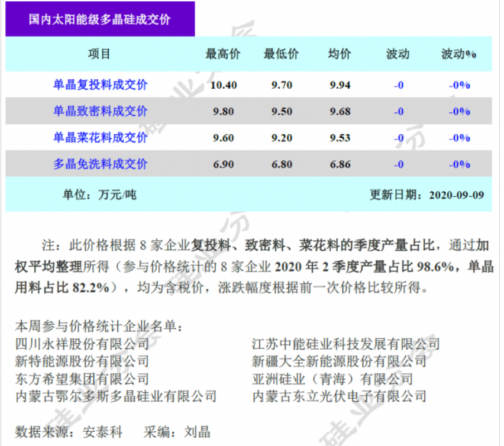Click the purple 国内太阳能级多晶硅成交价 title tab
This screenshot has width=504, height=446.
coord(100,19)
